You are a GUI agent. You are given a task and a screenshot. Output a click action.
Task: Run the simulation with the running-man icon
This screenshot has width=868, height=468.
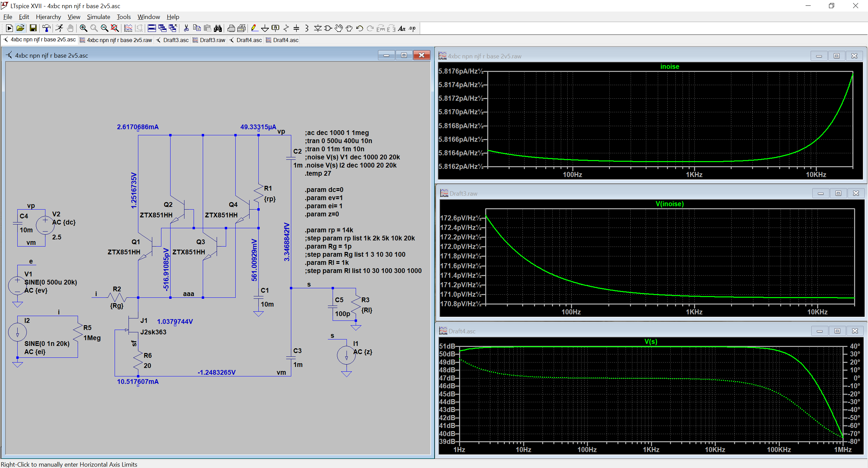point(59,28)
